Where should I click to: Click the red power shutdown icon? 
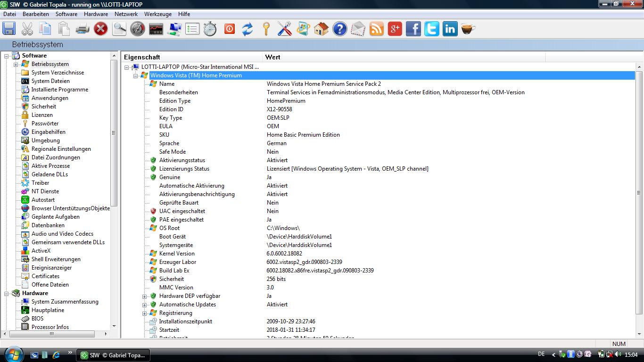229,29
